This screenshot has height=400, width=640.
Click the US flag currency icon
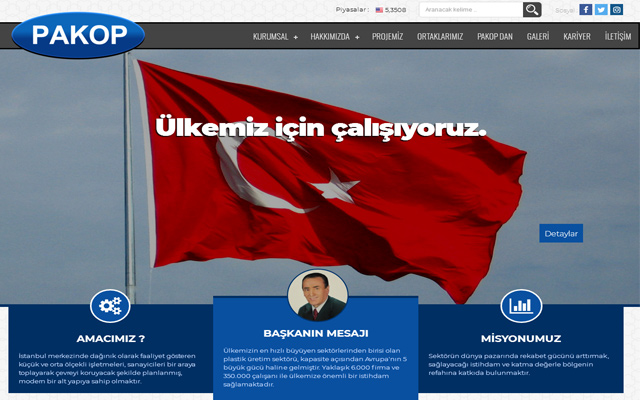[379, 10]
